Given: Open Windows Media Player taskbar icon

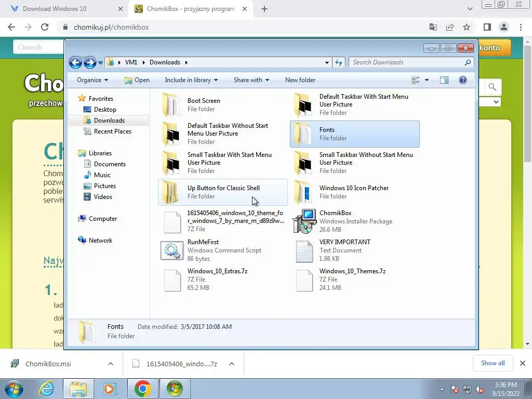Looking at the screenshot, I should 110,389.
